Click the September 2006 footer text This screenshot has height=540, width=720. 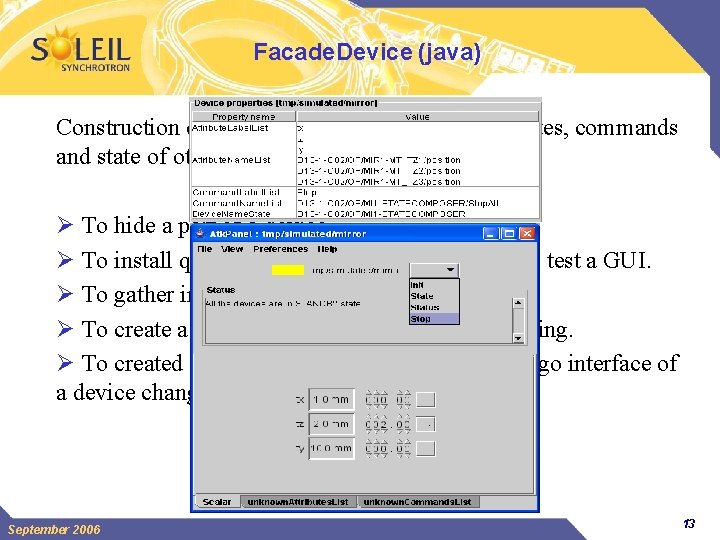[54, 529]
